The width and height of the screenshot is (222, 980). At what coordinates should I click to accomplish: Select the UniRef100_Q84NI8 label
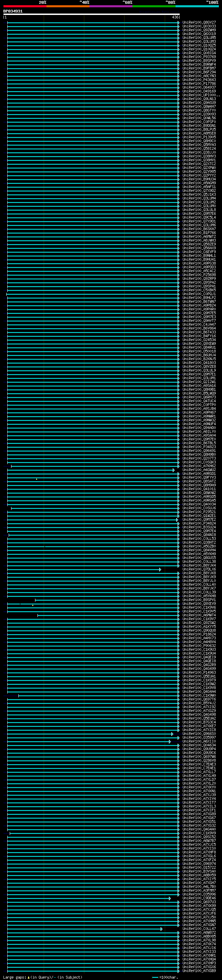pos(199,535)
